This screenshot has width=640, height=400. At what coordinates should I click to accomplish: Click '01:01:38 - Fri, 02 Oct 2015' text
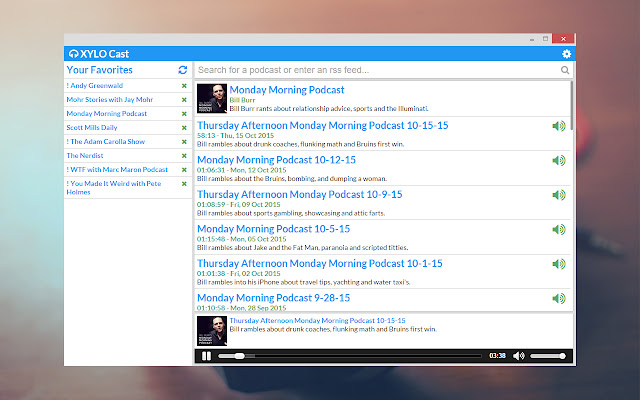239,273
